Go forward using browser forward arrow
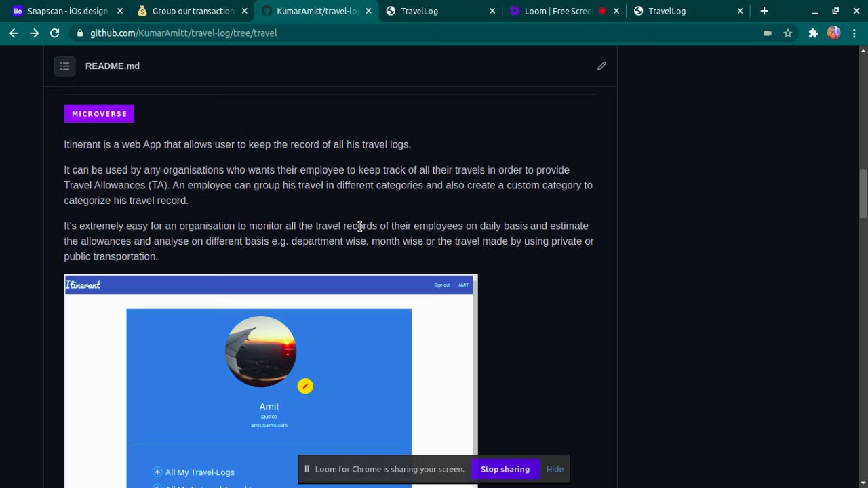Screen dimensions: 868x488 (35, 33)
